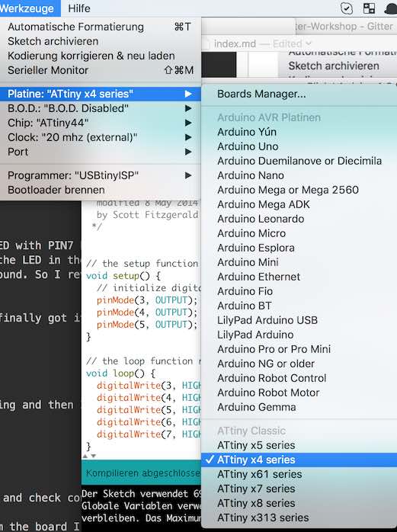Select ATtiny x5 series
The width and height of the screenshot is (397, 532).
tap(299, 445)
